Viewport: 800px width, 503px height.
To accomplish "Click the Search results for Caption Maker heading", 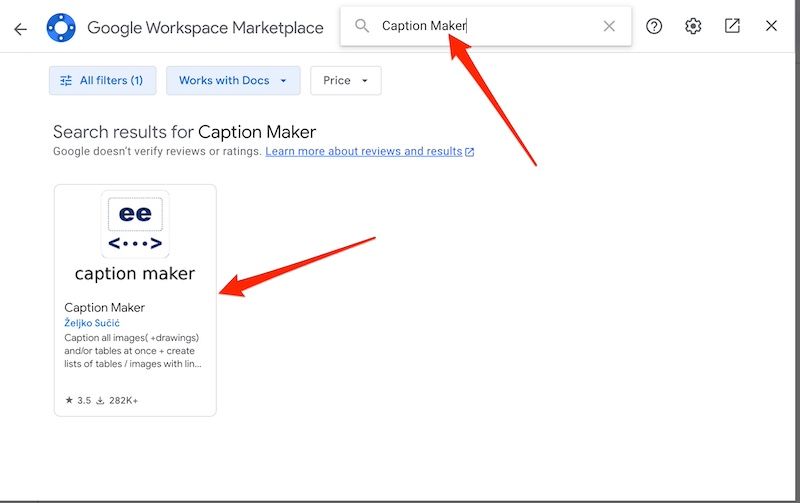I will [185, 132].
